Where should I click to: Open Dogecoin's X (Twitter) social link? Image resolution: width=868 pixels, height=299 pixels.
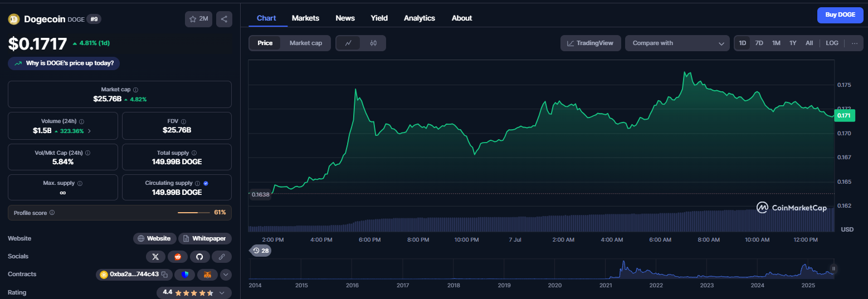155,257
